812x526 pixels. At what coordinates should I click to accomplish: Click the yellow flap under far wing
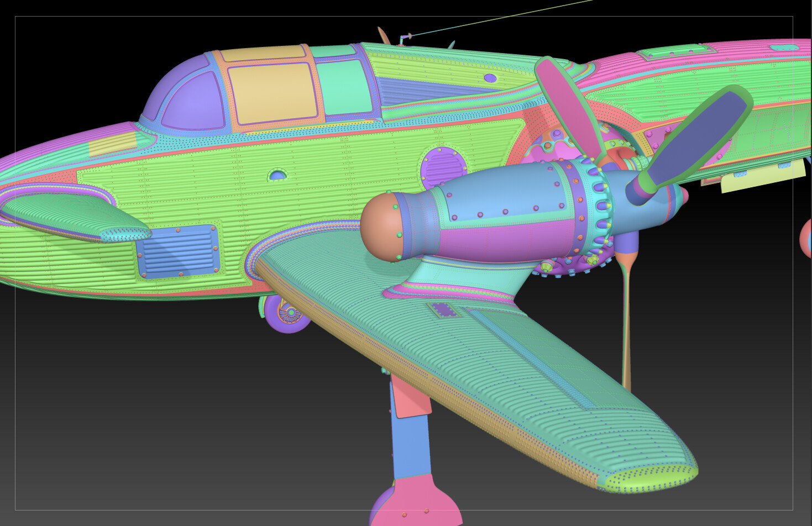click(763, 176)
